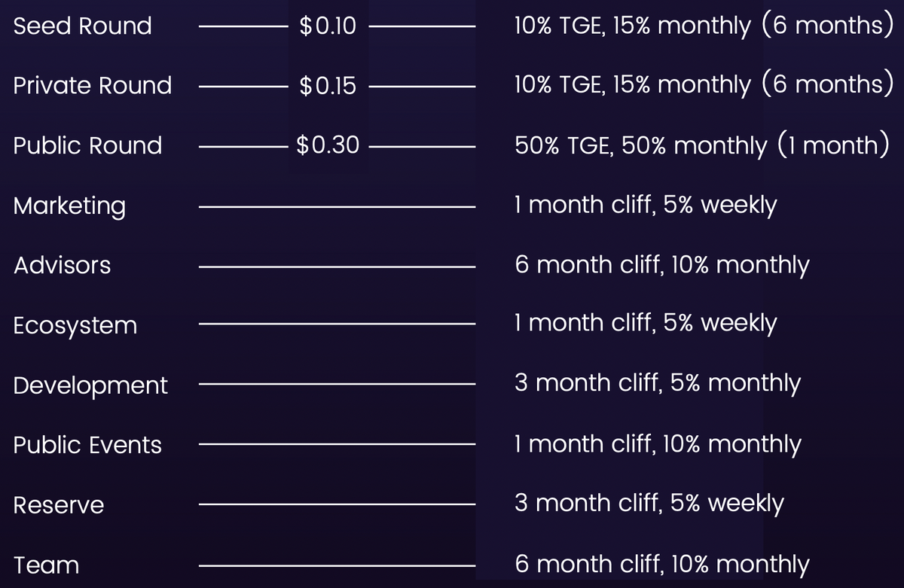Viewport: 904px width, 588px height.
Task: Click the $0.30 public round price
Action: click(328, 145)
